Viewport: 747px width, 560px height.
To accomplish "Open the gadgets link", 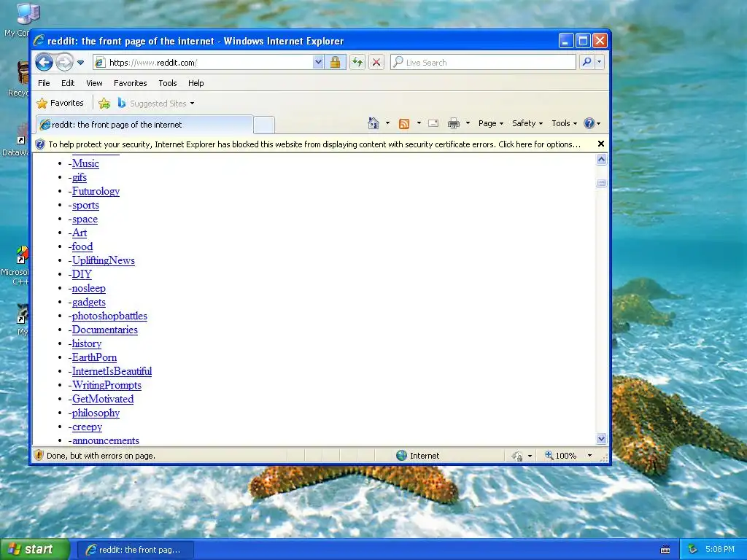I will [x=88, y=302].
